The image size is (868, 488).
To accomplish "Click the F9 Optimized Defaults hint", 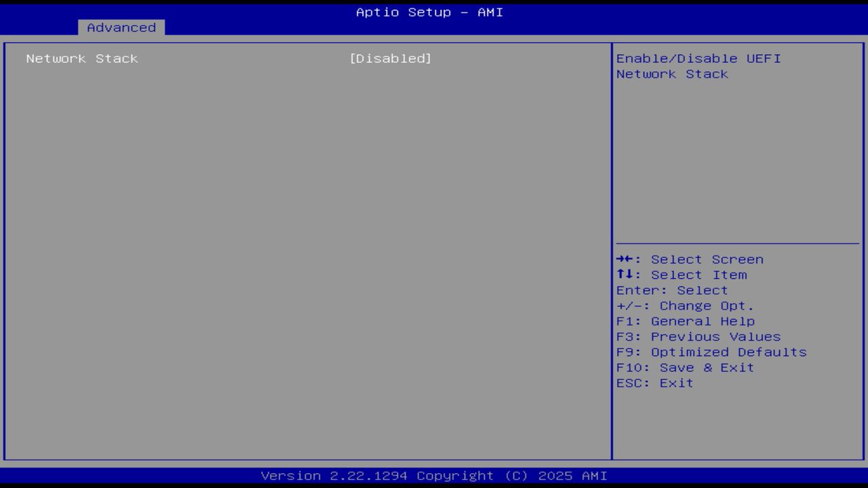I will point(711,352).
